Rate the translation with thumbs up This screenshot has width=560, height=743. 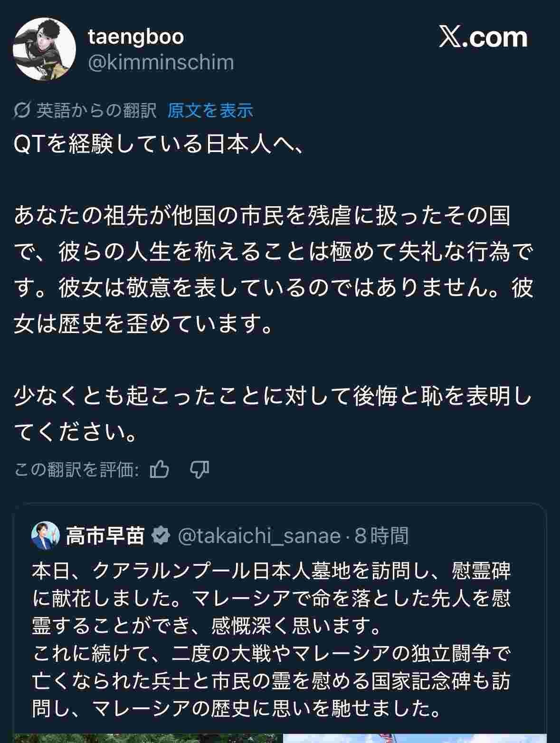point(160,470)
